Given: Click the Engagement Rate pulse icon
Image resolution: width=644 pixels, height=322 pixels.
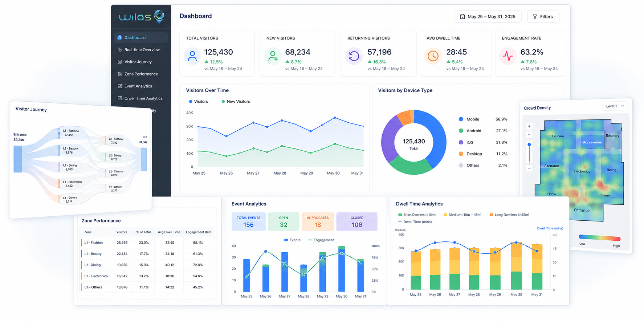Looking at the screenshot, I should tap(508, 56).
